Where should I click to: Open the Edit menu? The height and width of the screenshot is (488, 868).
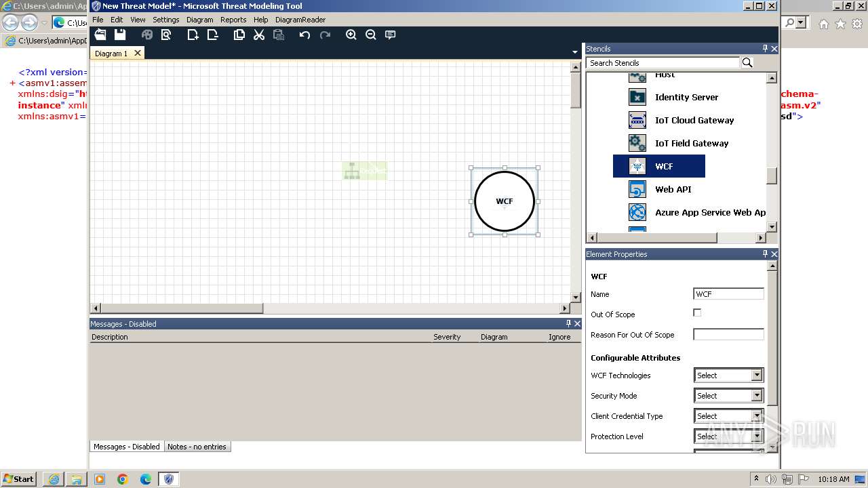[117, 20]
